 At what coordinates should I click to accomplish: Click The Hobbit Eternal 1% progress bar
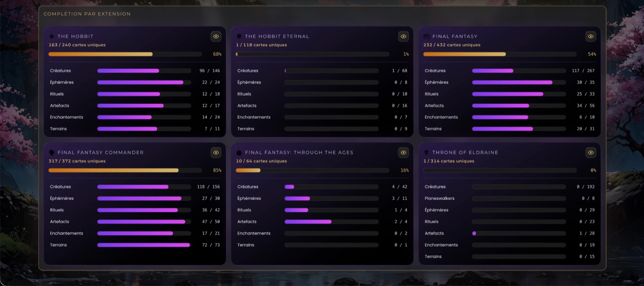coord(313,54)
